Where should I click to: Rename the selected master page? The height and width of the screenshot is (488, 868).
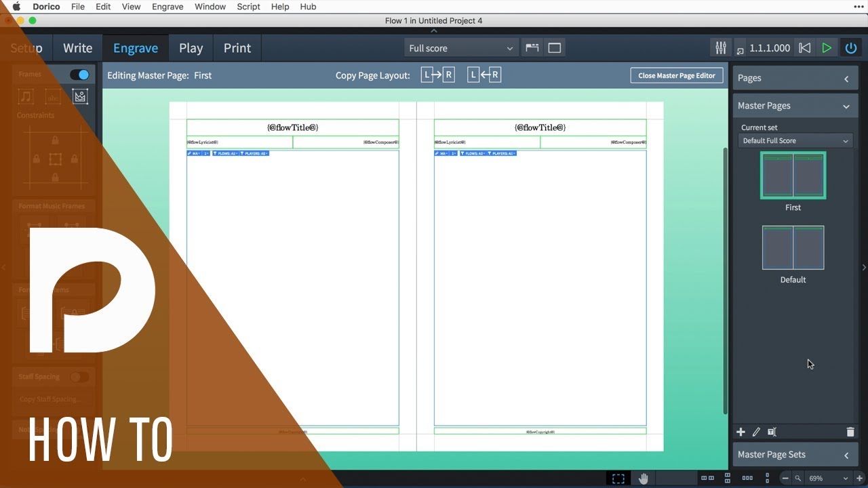tap(772, 432)
